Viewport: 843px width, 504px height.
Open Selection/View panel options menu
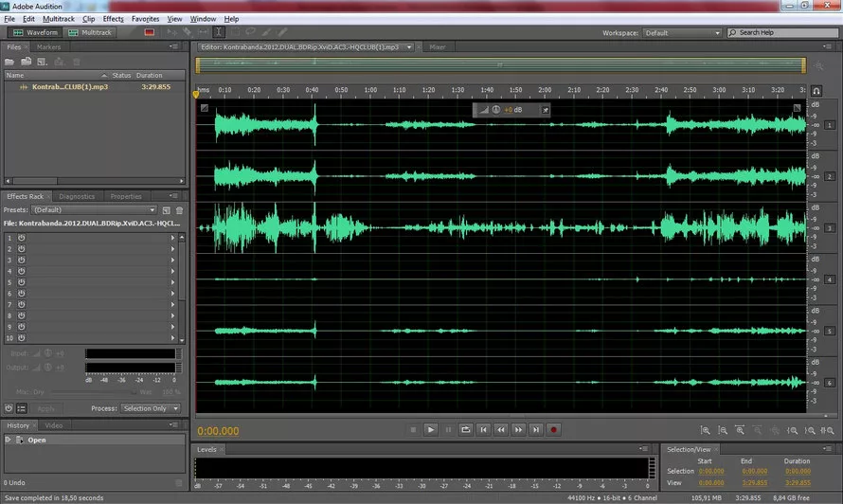tap(828, 449)
